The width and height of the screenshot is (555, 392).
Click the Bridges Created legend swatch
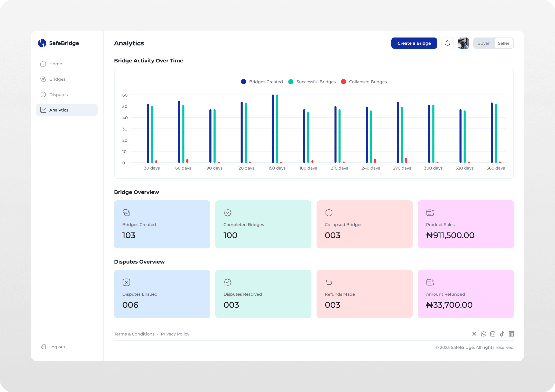244,82
